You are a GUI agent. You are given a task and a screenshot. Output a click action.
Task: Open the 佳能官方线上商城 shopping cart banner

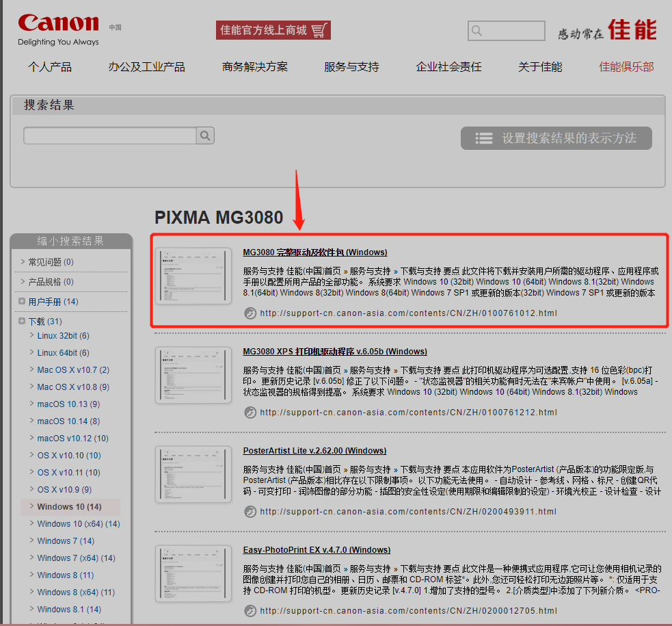pos(273,30)
